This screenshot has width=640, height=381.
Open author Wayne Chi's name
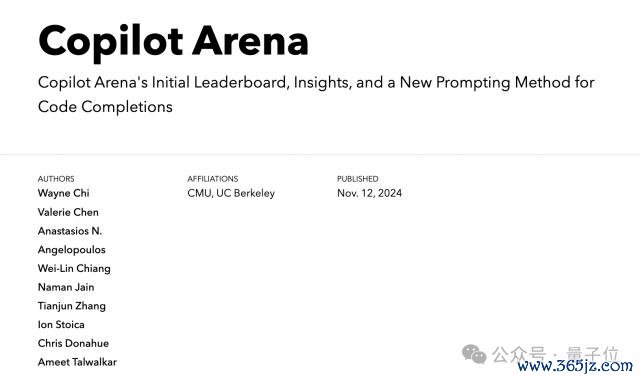click(x=63, y=193)
